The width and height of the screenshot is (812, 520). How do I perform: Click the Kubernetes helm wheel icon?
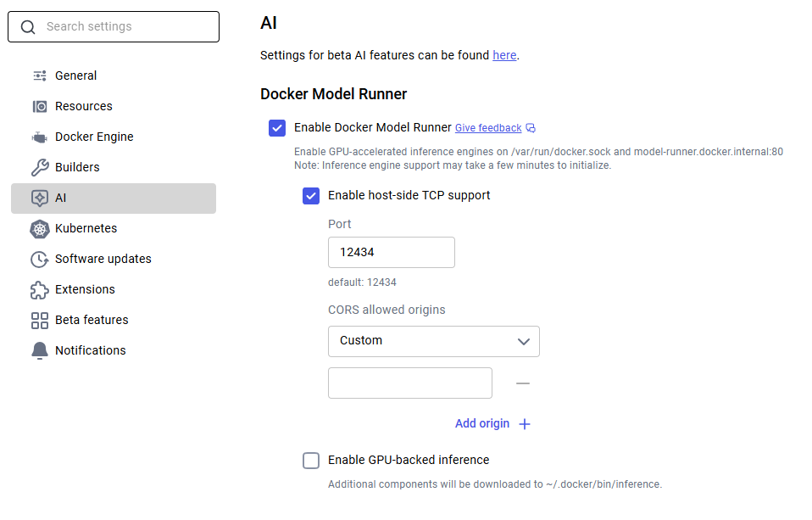40,228
